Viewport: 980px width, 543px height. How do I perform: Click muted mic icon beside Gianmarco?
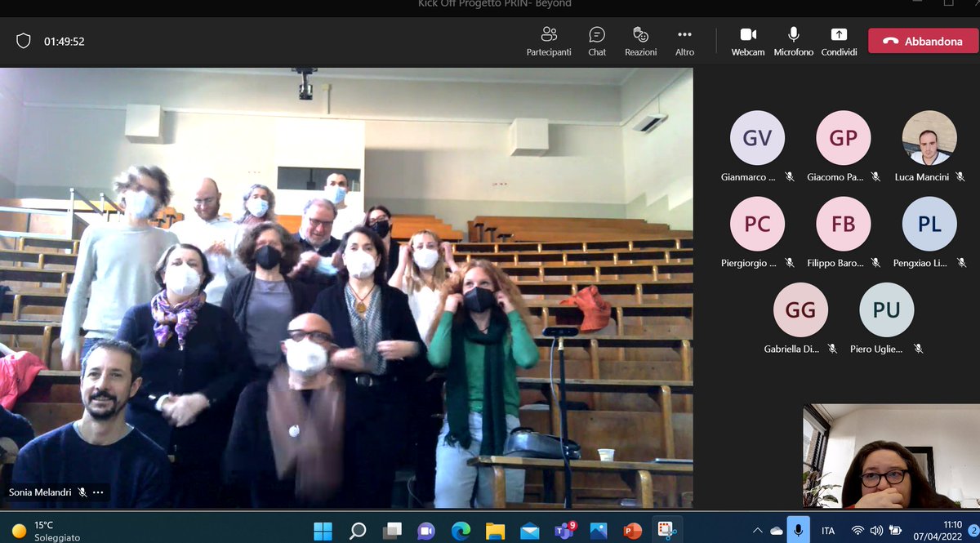point(790,176)
